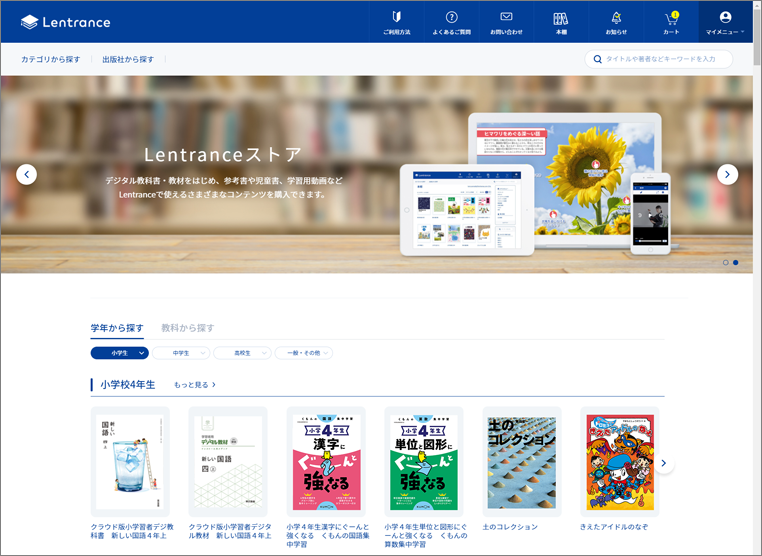This screenshot has height=556, width=762.
Task: Focus the keyword search input field
Action: pos(658,59)
